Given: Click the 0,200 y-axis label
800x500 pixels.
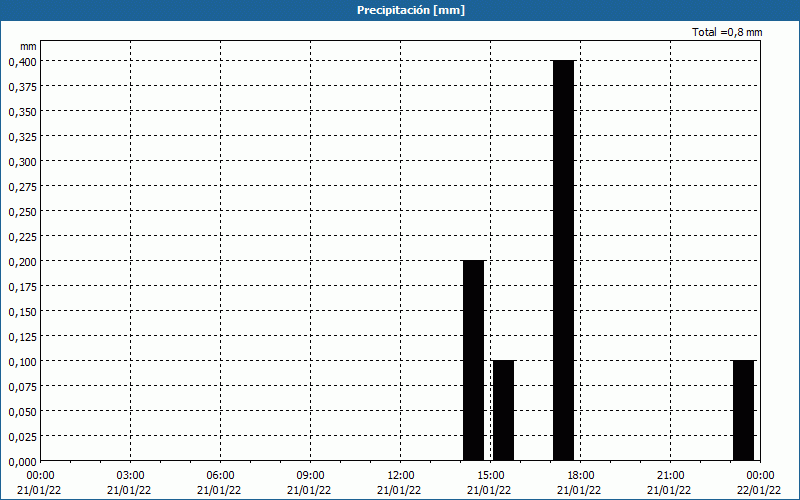Looking at the screenshot, I should click(x=22, y=262).
